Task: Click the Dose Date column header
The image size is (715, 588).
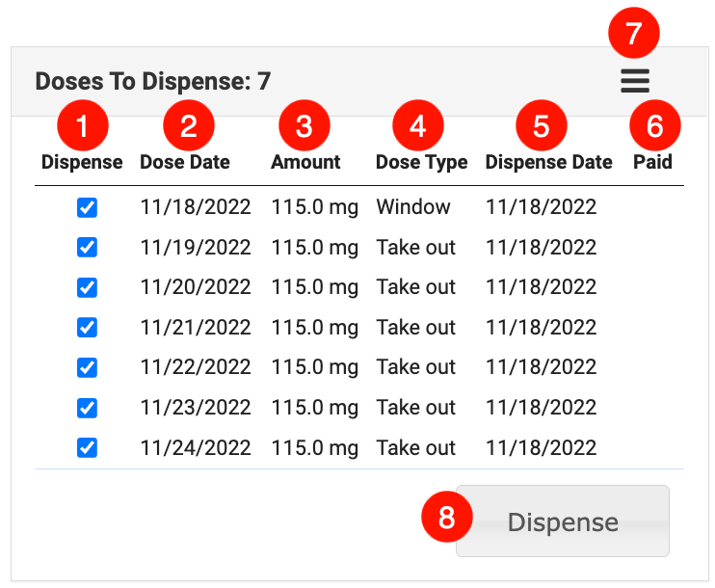Action: [x=185, y=163]
